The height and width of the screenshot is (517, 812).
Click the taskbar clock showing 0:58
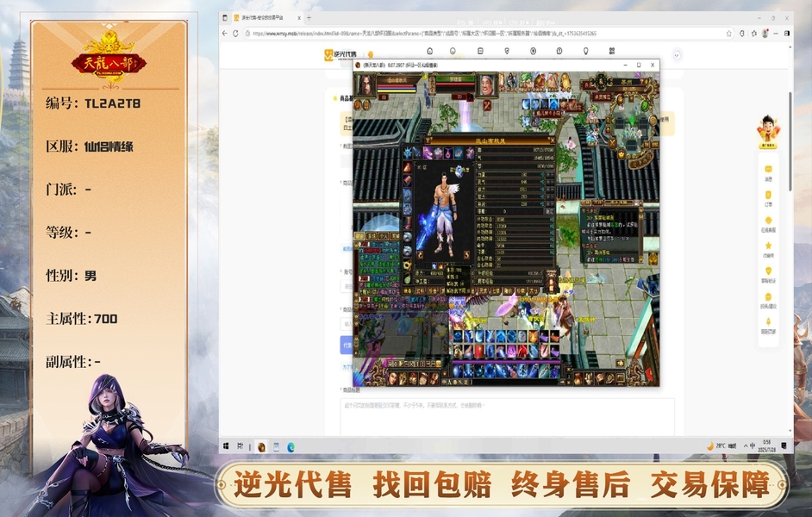(767, 445)
